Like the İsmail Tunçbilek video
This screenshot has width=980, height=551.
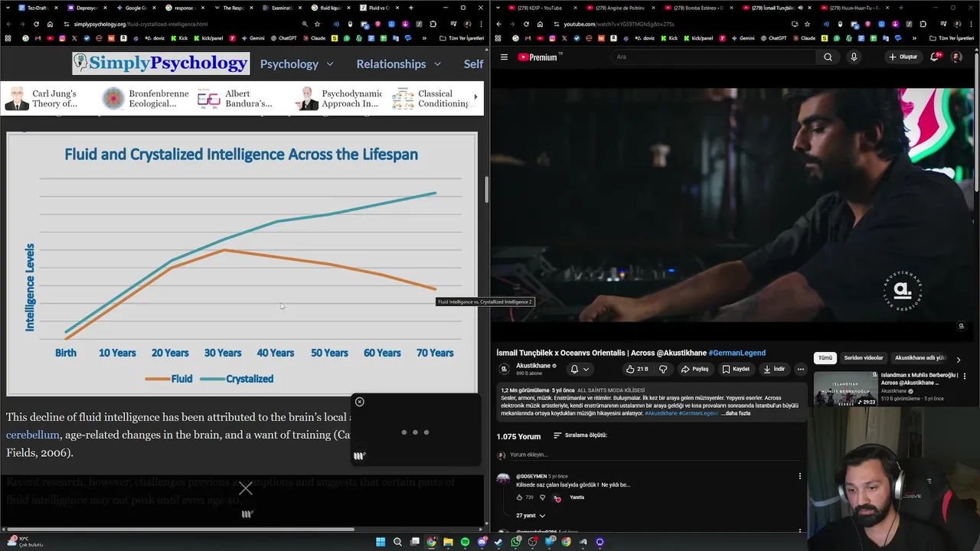click(636, 369)
